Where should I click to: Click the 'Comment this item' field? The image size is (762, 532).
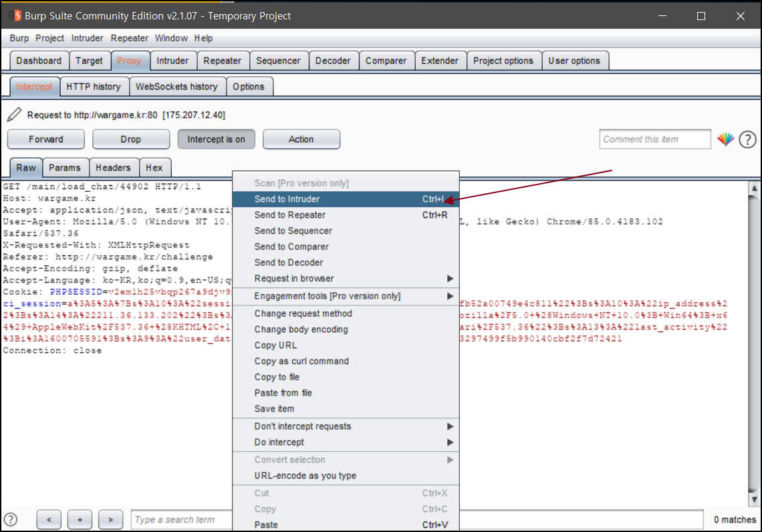[x=654, y=140]
